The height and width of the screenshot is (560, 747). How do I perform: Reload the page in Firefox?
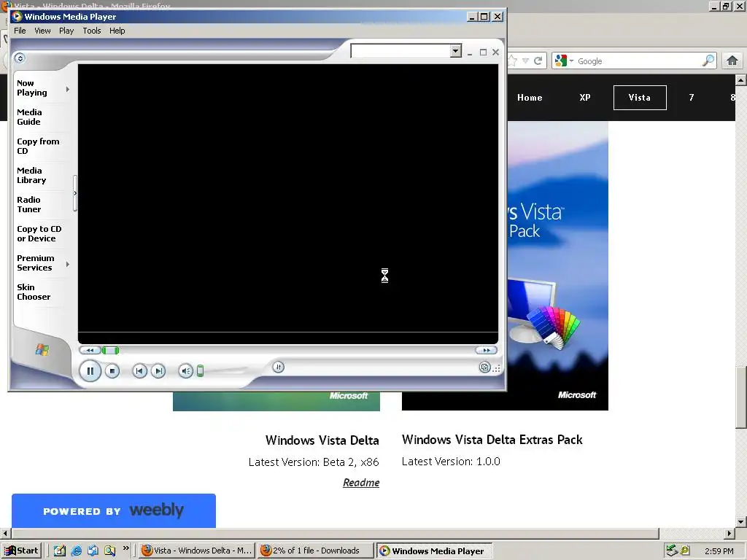pos(538,61)
